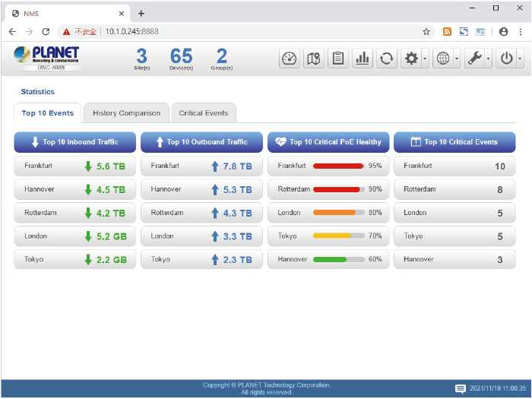Expand the dropdown arrow beside the wrench icon
The height and width of the screenshot is (399, 532).
pos(488,59)
